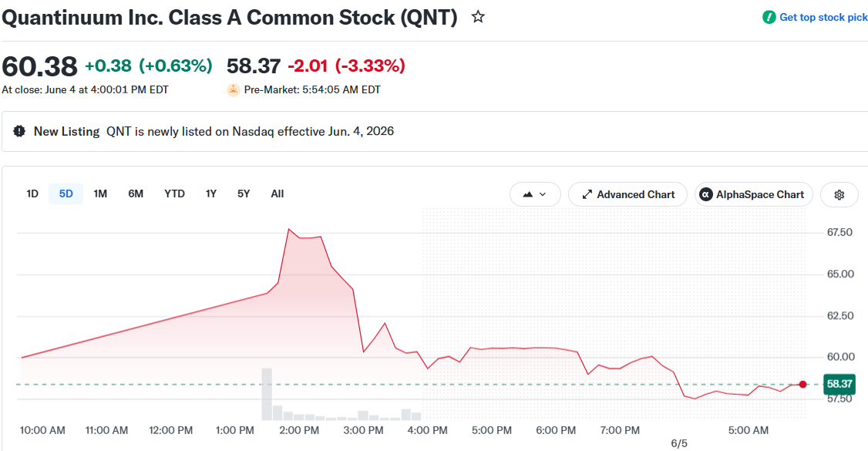The height and width of the screenshot is (451, 868).
Task: Click the 2:00 PM x-axis label
Action: (x=299, y=430)
